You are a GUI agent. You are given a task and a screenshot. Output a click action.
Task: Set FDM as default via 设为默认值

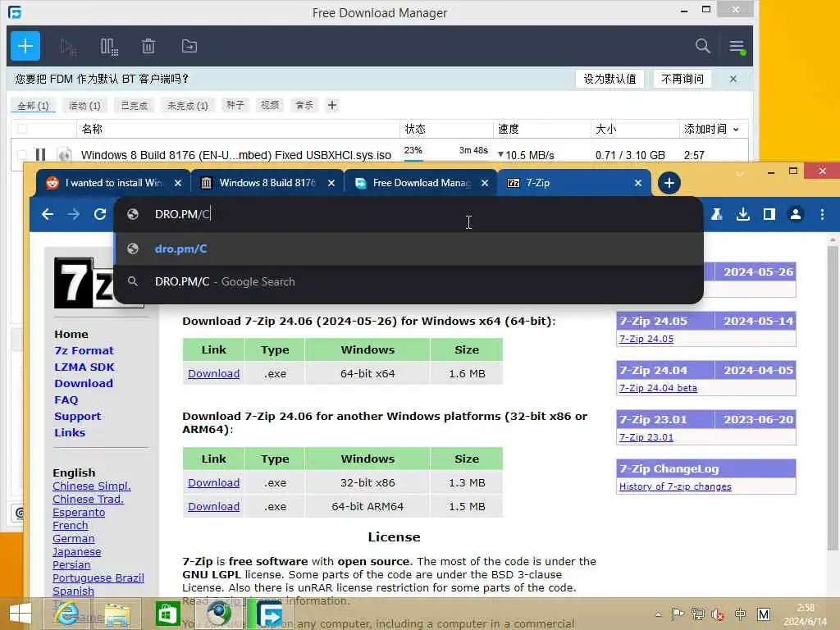click(609, 79)
